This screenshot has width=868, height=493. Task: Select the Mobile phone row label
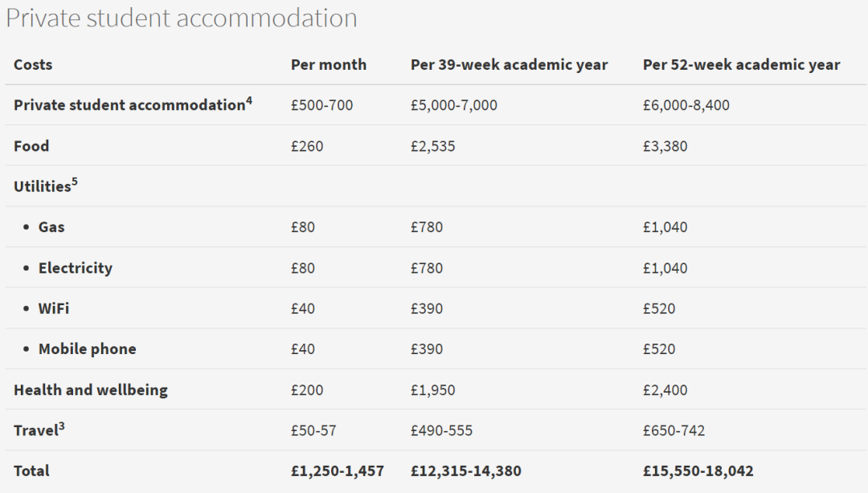[x=88, y=349]
